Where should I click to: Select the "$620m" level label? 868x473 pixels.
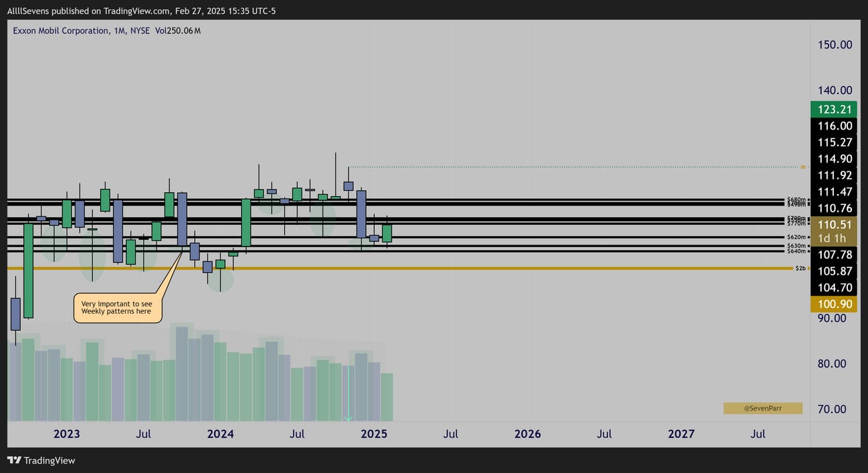[x=796, y=237]
